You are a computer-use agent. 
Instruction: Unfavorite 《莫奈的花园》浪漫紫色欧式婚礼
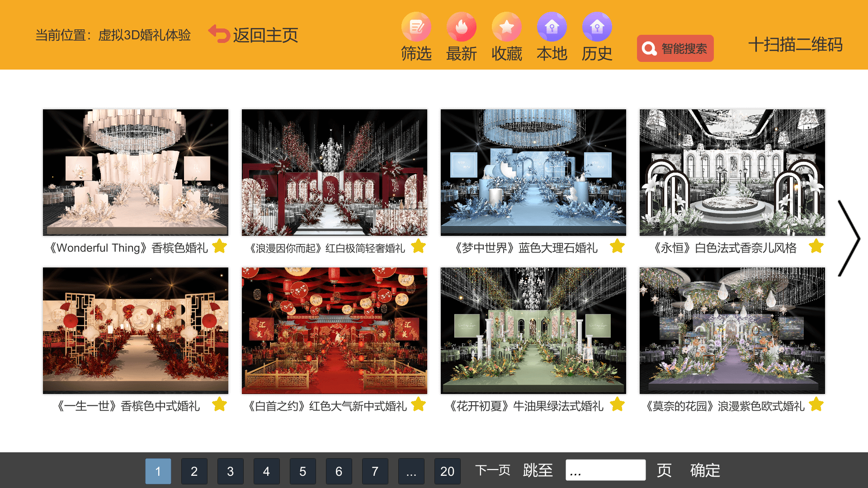click(x=815, y=404)
